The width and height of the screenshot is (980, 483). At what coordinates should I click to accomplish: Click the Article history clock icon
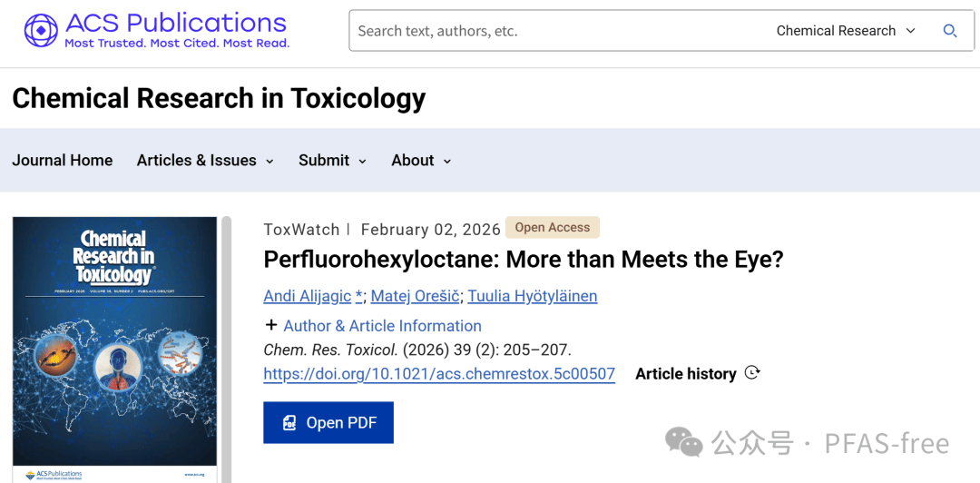(752, 373)
